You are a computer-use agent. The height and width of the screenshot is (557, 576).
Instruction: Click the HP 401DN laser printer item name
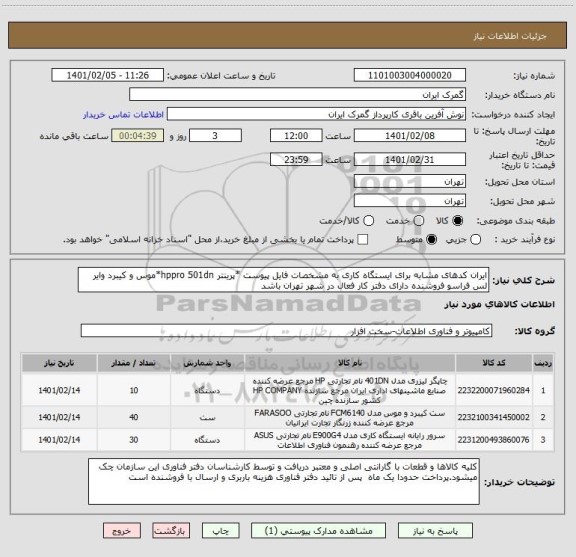coord(350,390)
